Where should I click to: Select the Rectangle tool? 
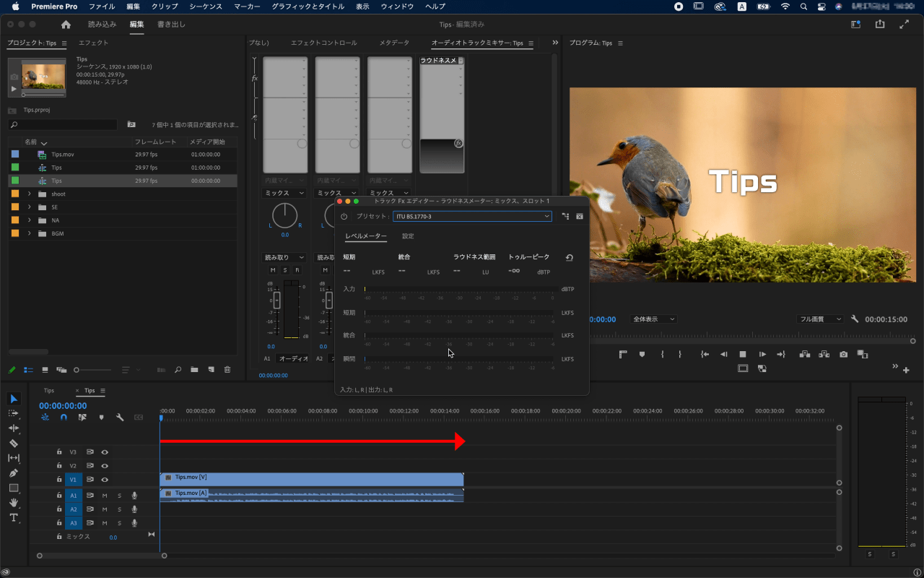(x=14, y=488)
